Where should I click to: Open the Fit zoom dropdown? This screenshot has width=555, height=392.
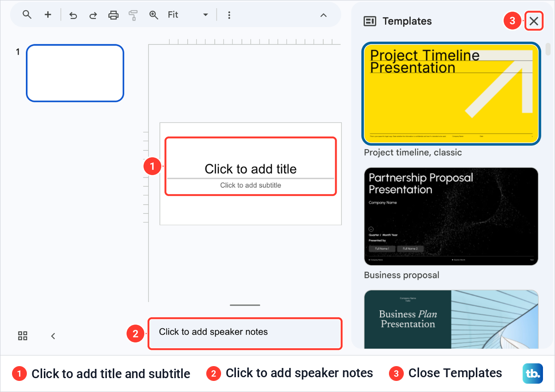[188, 15]
